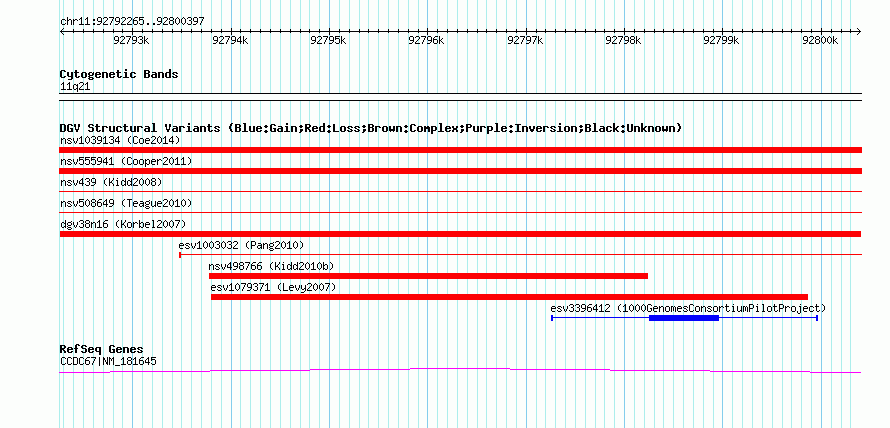The height and width of the screenshot is (428, 890).
Task: Click the dgv38n16 (Korbel2007) red bar
Action: (x=460, y=234)
